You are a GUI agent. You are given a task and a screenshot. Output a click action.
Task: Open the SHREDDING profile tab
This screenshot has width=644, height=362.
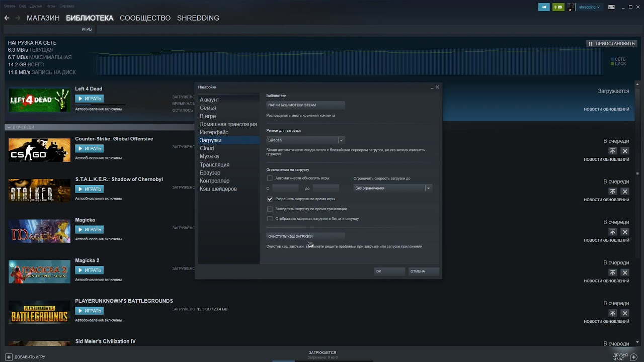pos(198,18)
